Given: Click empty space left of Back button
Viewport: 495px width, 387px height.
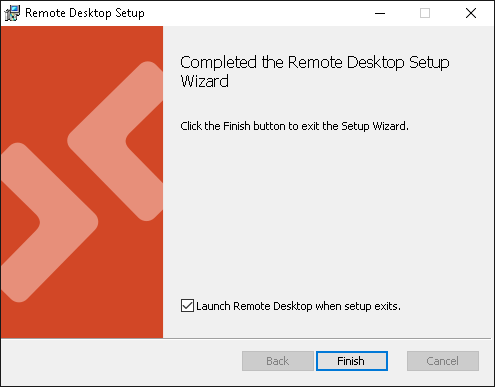Looking at the screenshot, I should point(120,361).
